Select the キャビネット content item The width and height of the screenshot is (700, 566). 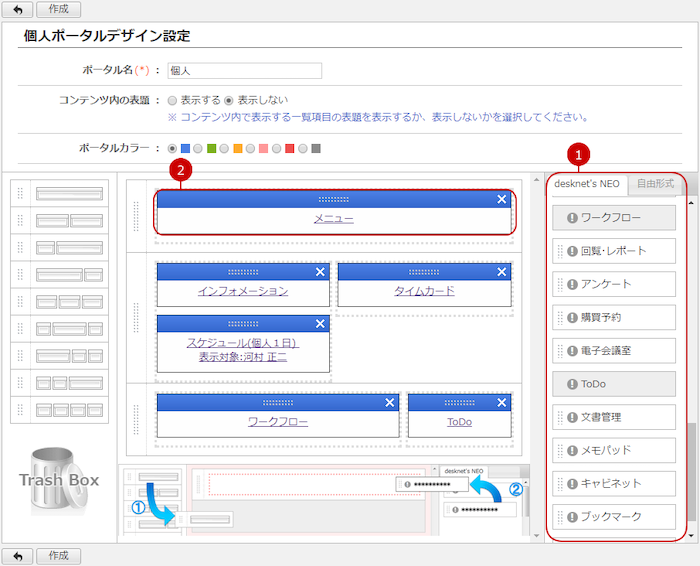coord(614,484)
